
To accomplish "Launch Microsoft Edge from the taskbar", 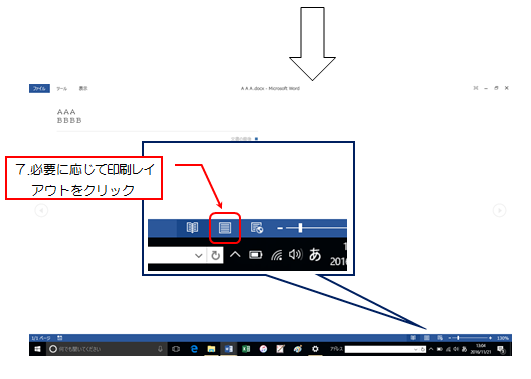I will click(194, 349).
